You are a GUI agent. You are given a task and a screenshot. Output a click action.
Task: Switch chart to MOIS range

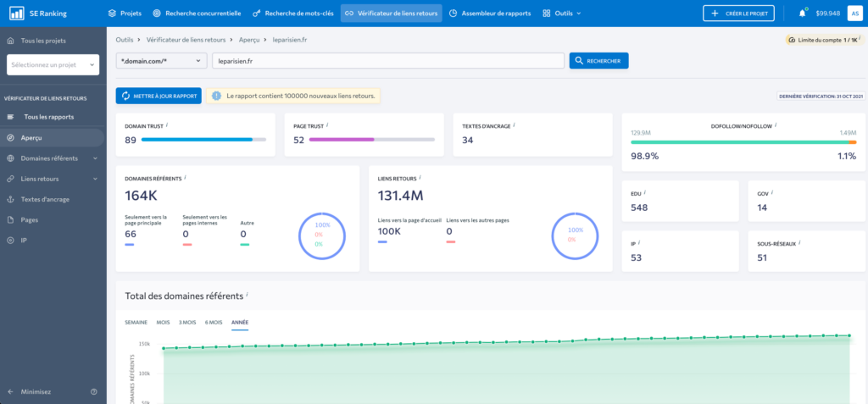coord(164,322)
